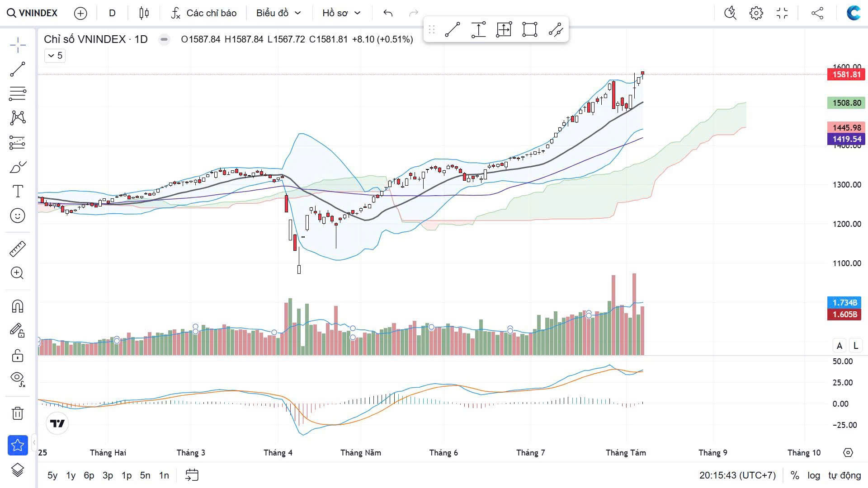Click the 1y time range button
This screenshot has height=488, width=868.
pos(71,475)
